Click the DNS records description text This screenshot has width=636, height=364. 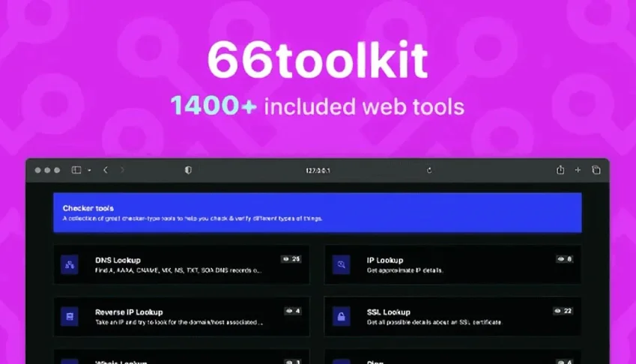click(x=178, y=270)
